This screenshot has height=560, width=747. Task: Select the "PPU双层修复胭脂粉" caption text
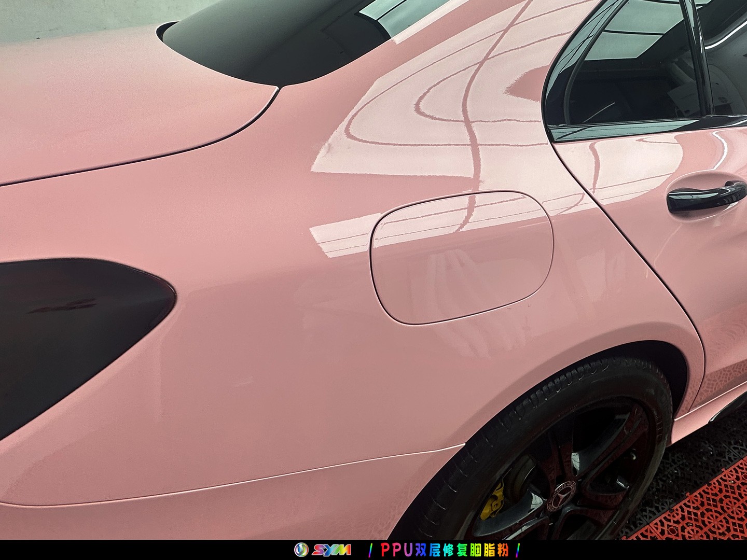(x=444, y=550)
